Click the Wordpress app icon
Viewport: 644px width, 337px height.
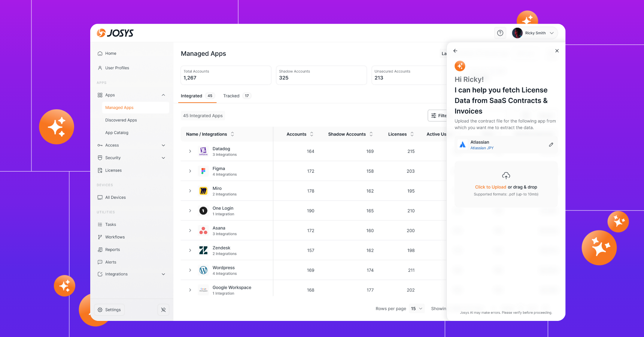pos(203,270)
